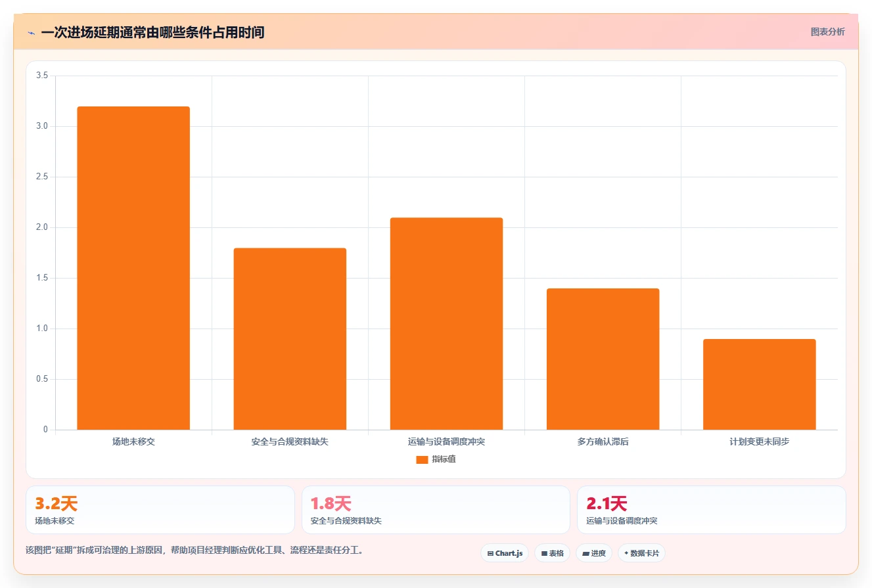Click the 图表分析 label in header

tap(827, 32)
